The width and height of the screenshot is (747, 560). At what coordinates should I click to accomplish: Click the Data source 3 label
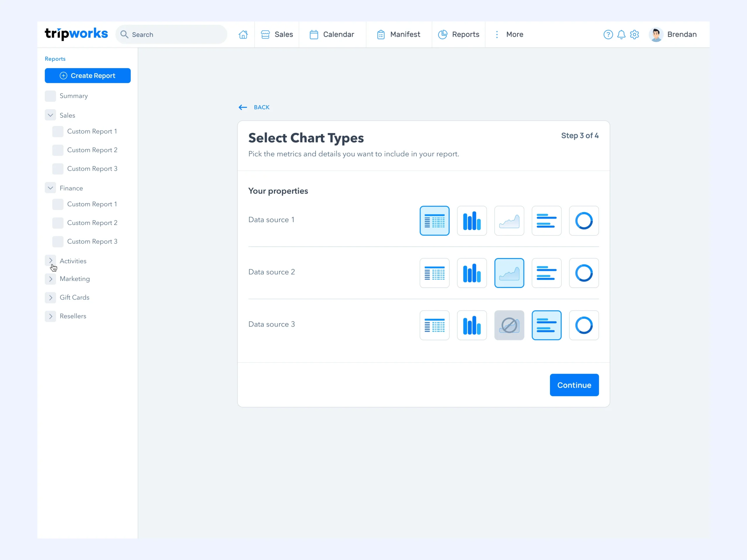pyautogui.click(x=271, y=324)
